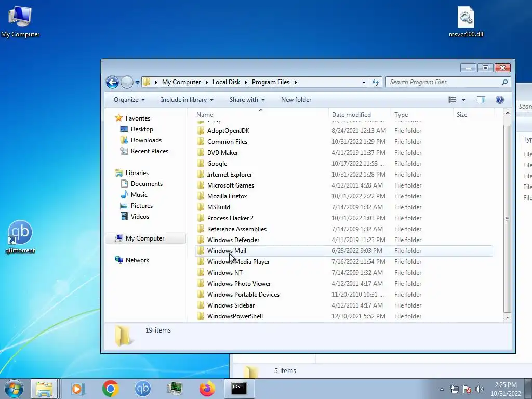Open Desktop under Favorites

[x=142, y=129]
